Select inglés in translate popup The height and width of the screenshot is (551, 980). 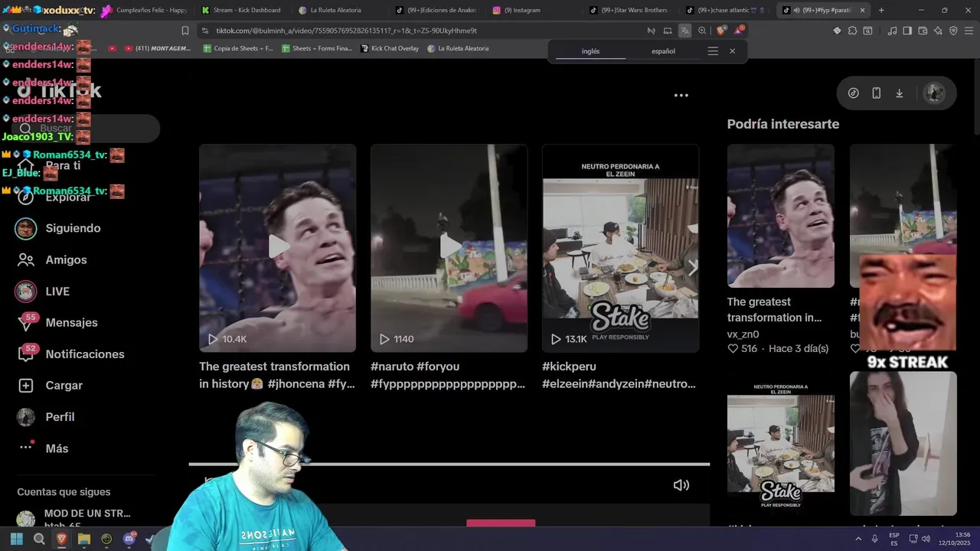point(590,51)
